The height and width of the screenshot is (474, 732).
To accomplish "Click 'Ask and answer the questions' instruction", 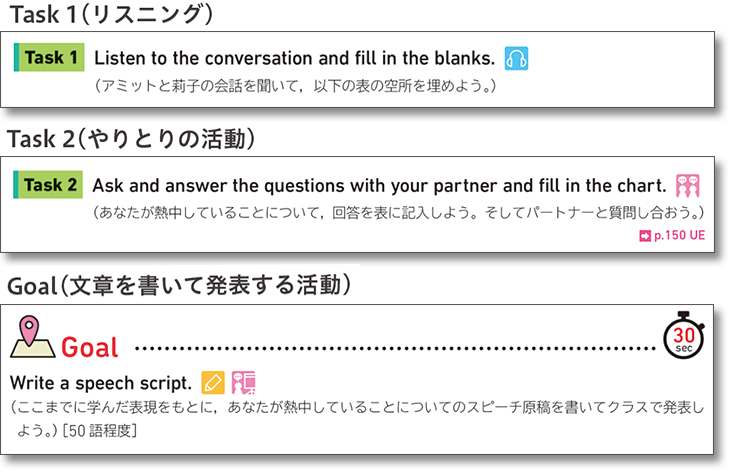I will point(379,185).
